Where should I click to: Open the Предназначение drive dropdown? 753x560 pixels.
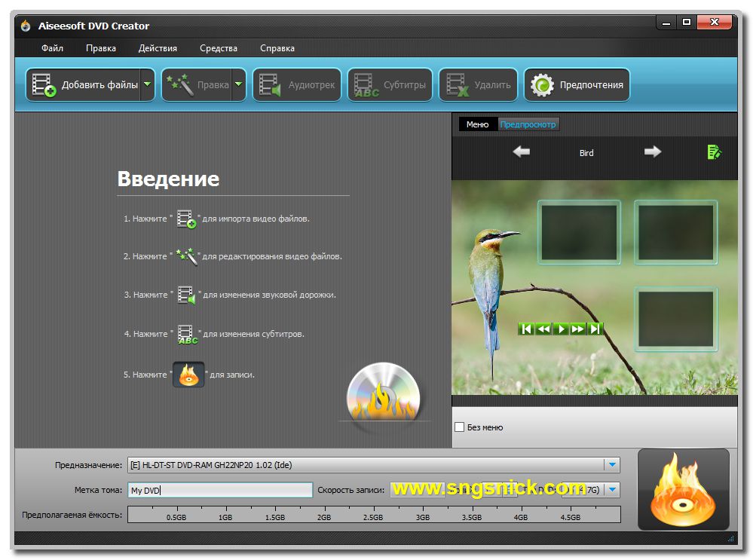pos(612,465)
